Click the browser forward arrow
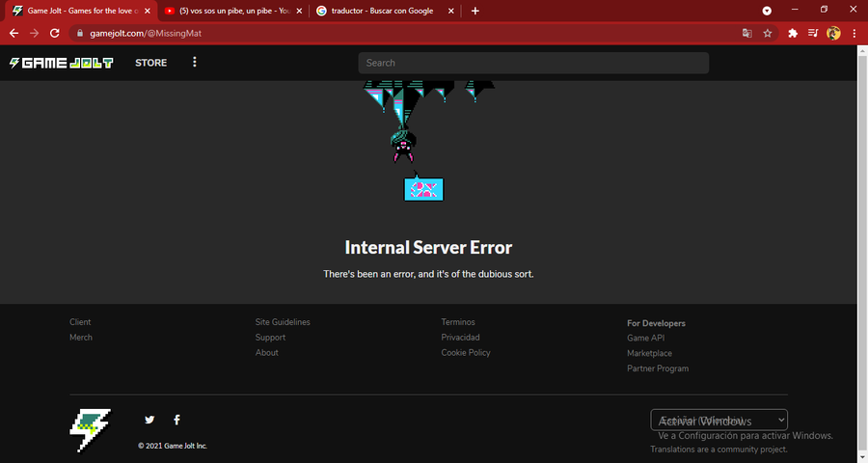 [x=35, y=33]
